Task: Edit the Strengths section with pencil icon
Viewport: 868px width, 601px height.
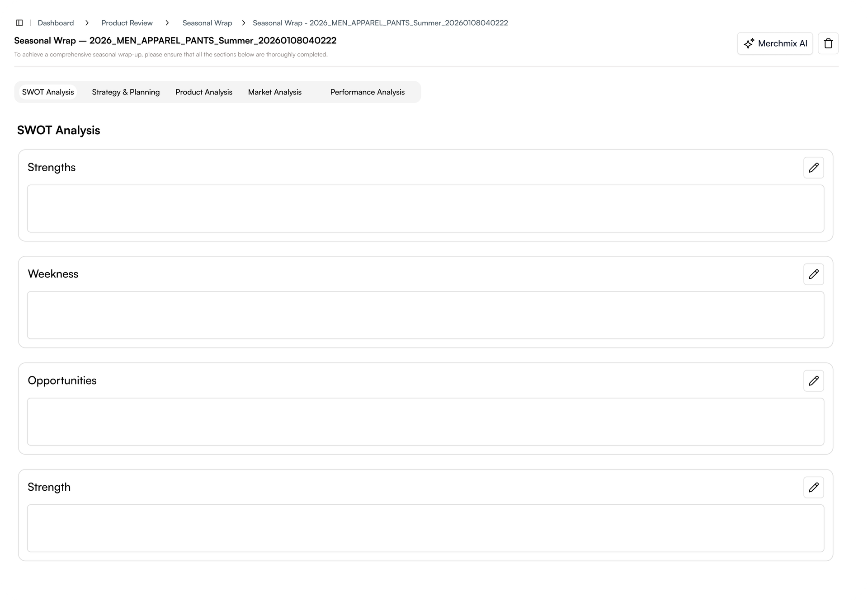Action: coord(813,168)
